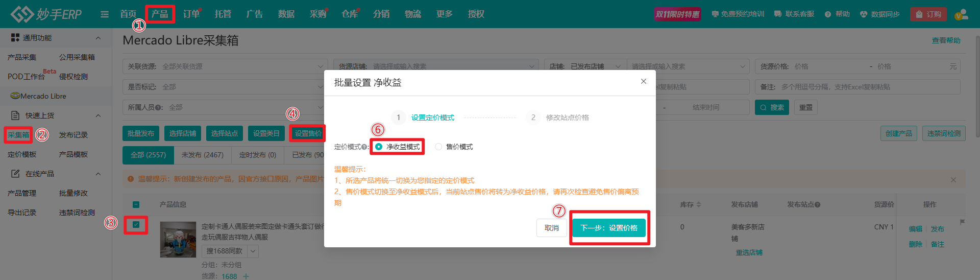Open 产品采集 in sidebar

22,57
